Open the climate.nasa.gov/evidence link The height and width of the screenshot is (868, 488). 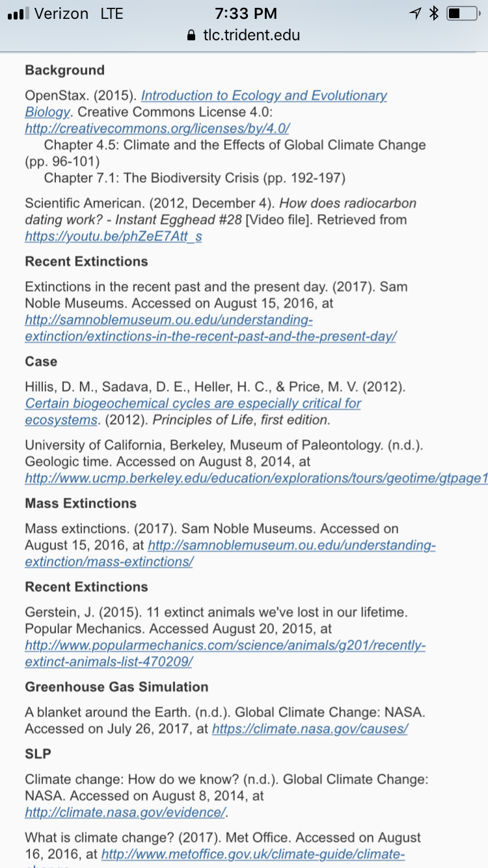tap(125, 812)
